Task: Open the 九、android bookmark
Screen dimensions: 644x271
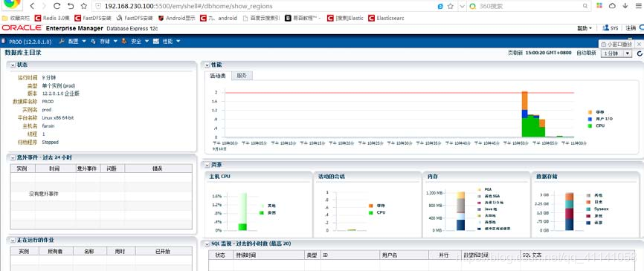Action: pos(219,18)
